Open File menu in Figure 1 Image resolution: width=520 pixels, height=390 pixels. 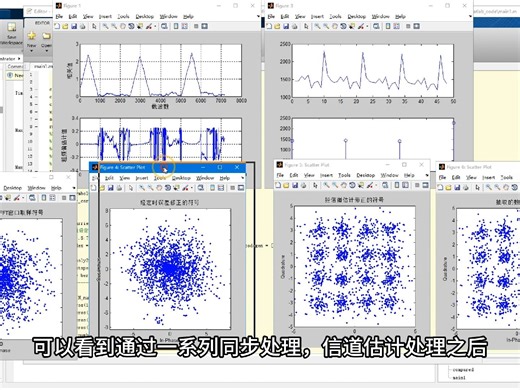[x=59, y=16]
